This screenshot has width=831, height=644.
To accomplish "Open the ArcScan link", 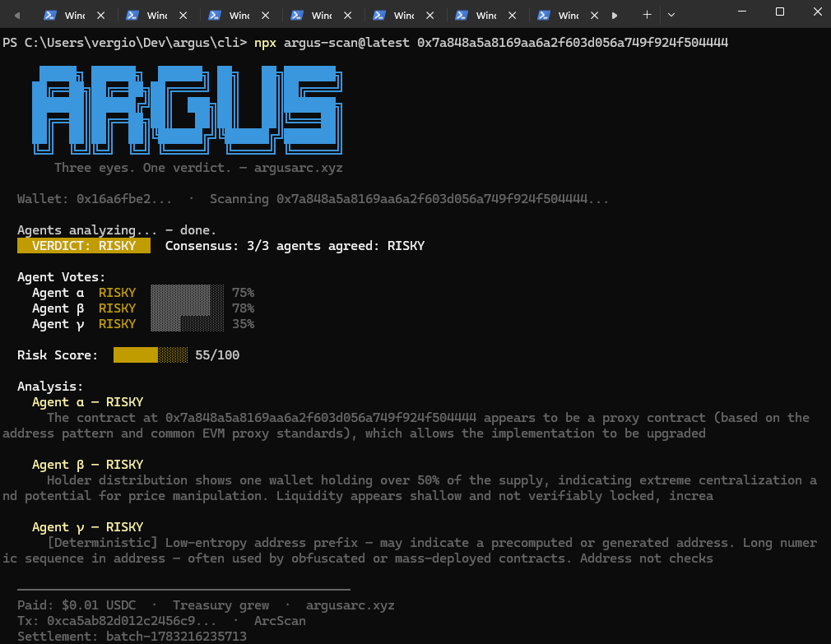I will click(x=280, y=621).
